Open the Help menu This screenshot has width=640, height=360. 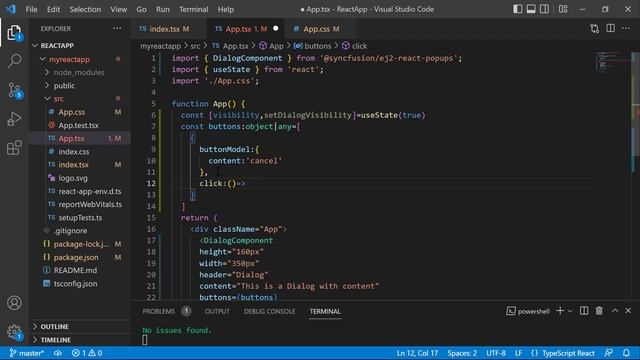click(226, 9)
